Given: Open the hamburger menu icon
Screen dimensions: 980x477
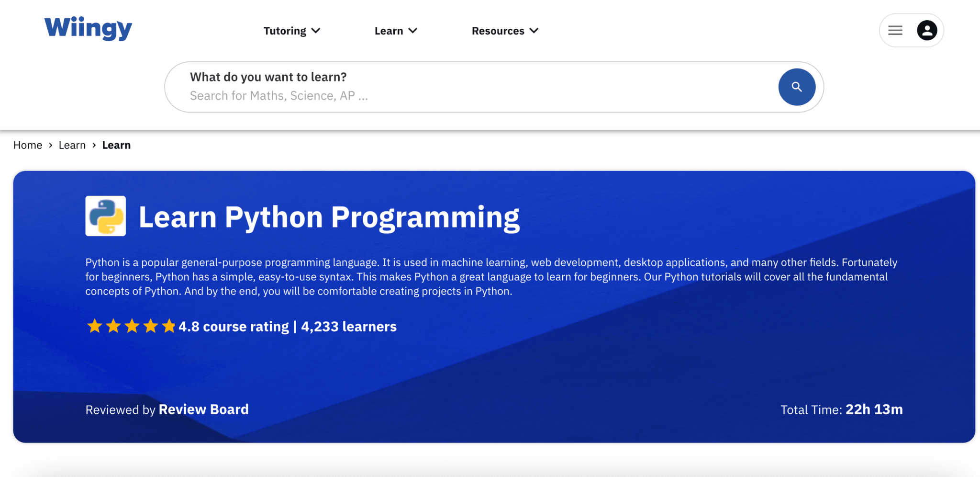Looking at the screenshot, I should point(895,31).
